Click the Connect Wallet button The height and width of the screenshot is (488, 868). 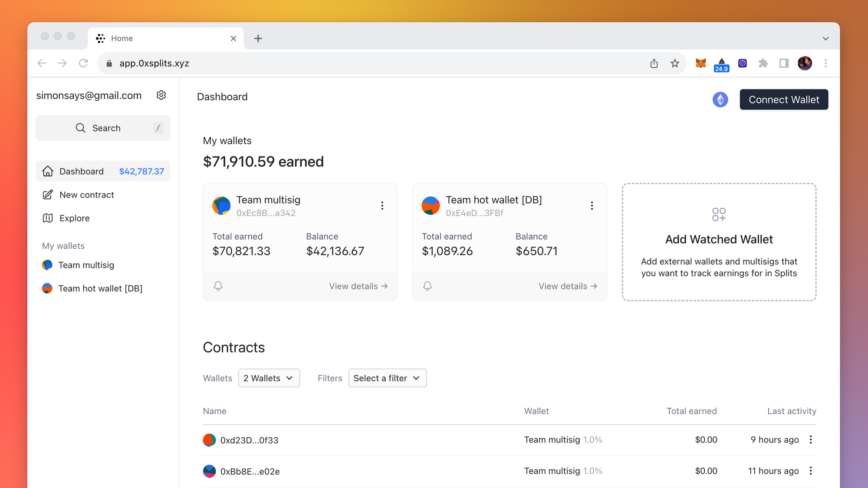pyautogui.click(x=783, y=100)
